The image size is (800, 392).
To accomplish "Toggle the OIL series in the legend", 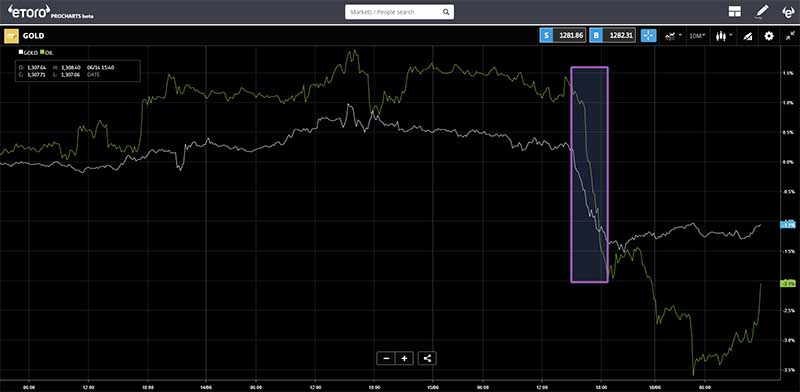I will [46, 53].
